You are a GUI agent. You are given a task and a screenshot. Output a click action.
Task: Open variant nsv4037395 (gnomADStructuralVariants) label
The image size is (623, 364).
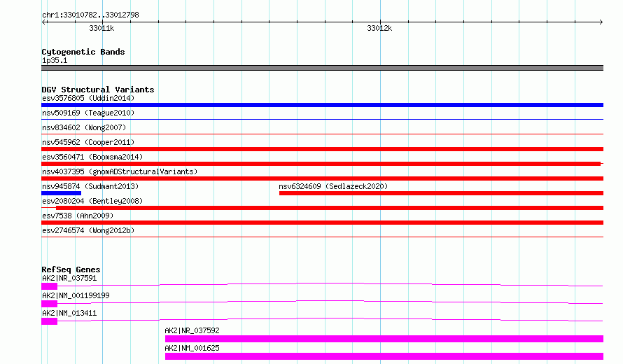click(120, 171)
